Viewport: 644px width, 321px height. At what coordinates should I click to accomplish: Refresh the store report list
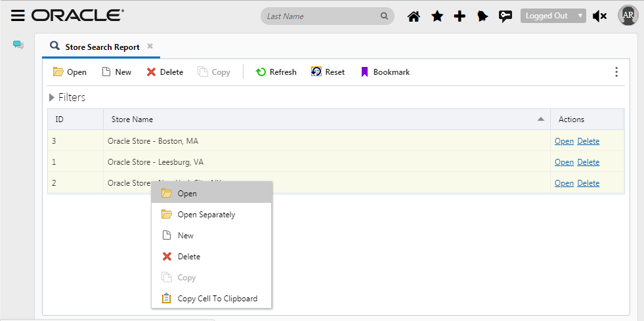276,72
